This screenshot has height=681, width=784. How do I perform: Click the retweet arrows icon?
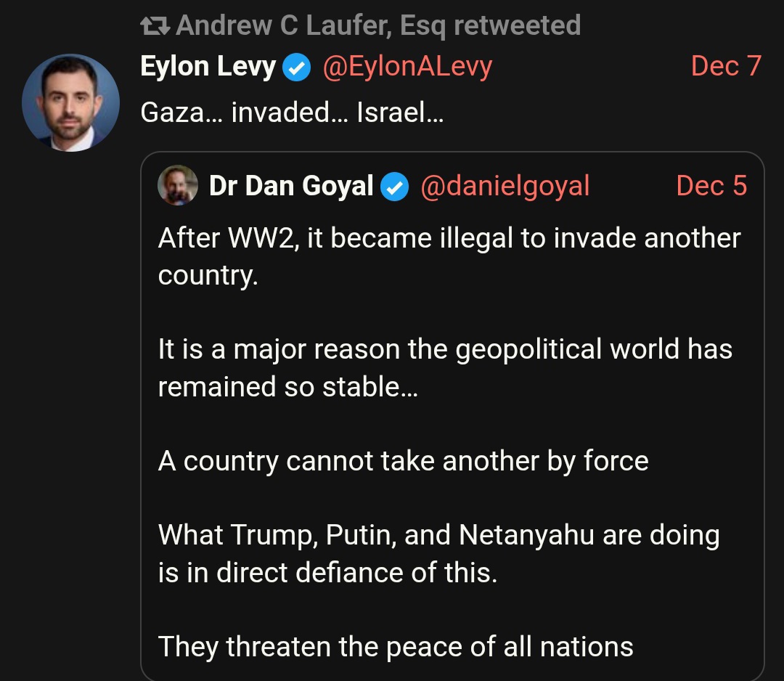tap(155, 26)
